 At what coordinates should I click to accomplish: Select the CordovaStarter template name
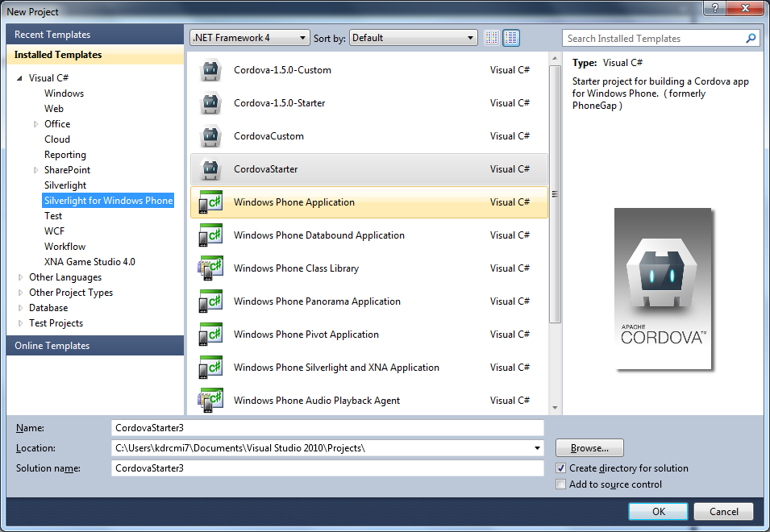point(265,168)
